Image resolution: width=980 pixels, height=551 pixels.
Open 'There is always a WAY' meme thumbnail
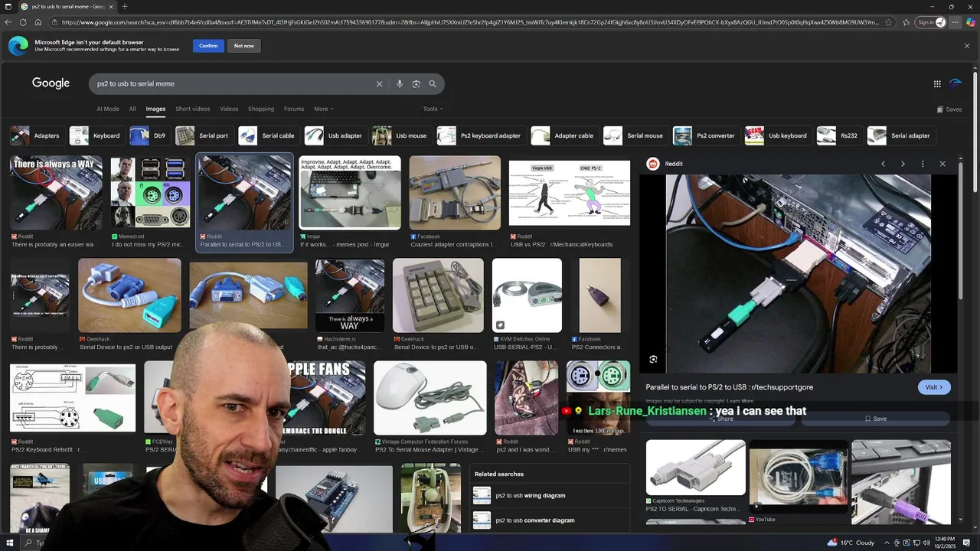click(x=56, y=193)
